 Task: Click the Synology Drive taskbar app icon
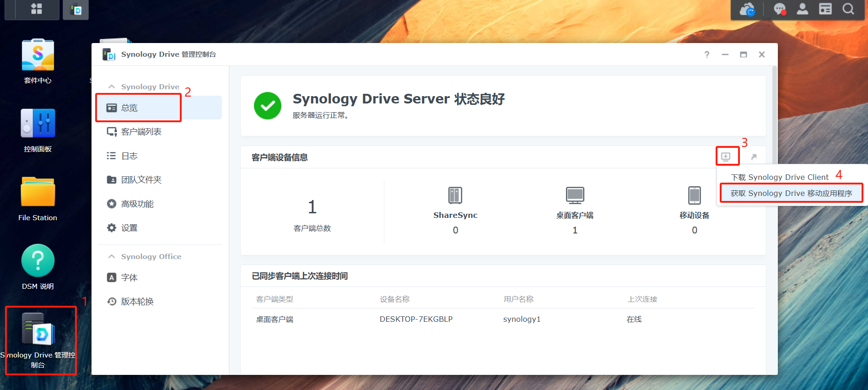[76, 10]
